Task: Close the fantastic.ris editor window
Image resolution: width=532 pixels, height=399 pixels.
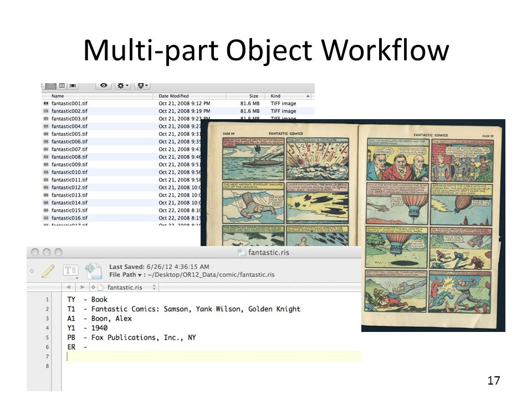Action: pos(34,252)
